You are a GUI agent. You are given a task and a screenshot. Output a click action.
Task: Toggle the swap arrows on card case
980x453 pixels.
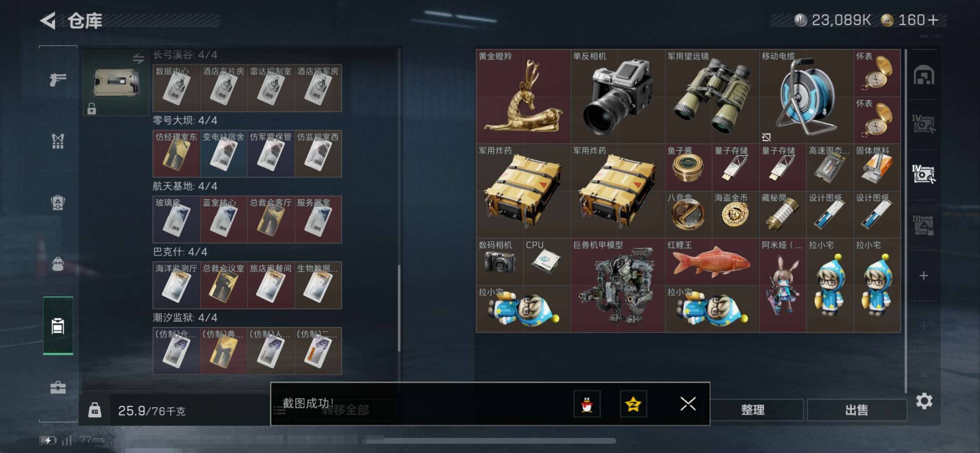138,58
